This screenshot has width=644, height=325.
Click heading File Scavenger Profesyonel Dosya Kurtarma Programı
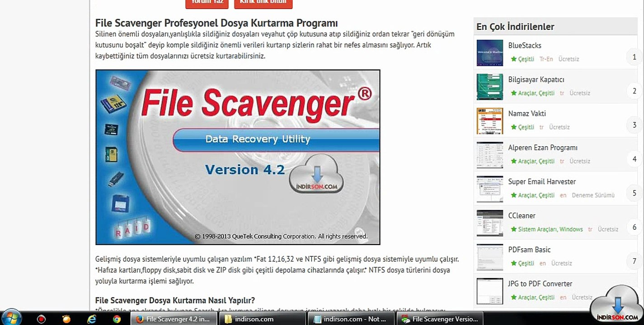click(x=216, y=23)
